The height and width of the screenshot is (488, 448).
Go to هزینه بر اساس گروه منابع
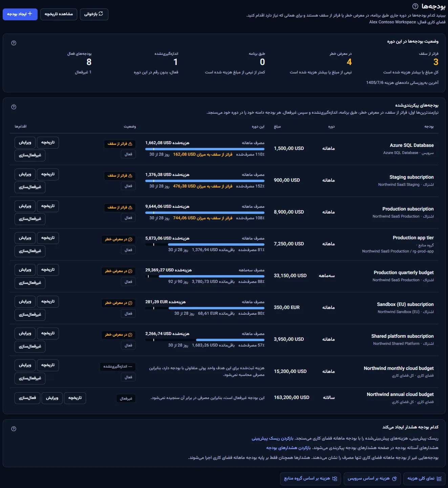[x=311, y=479]
